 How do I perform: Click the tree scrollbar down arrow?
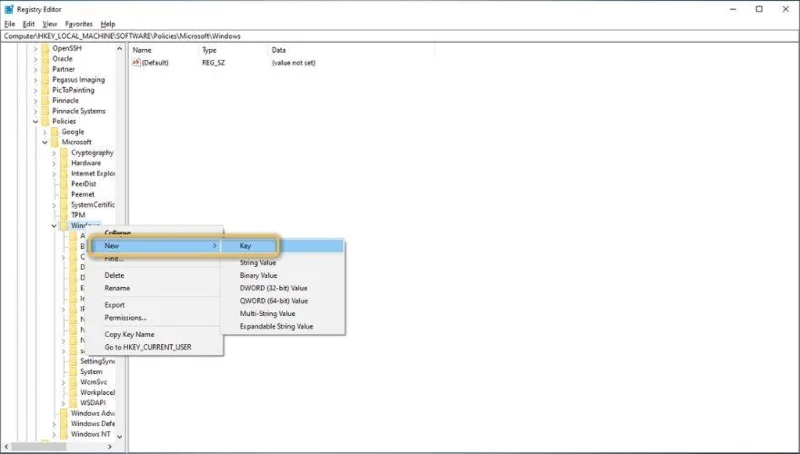coord(119,437)
